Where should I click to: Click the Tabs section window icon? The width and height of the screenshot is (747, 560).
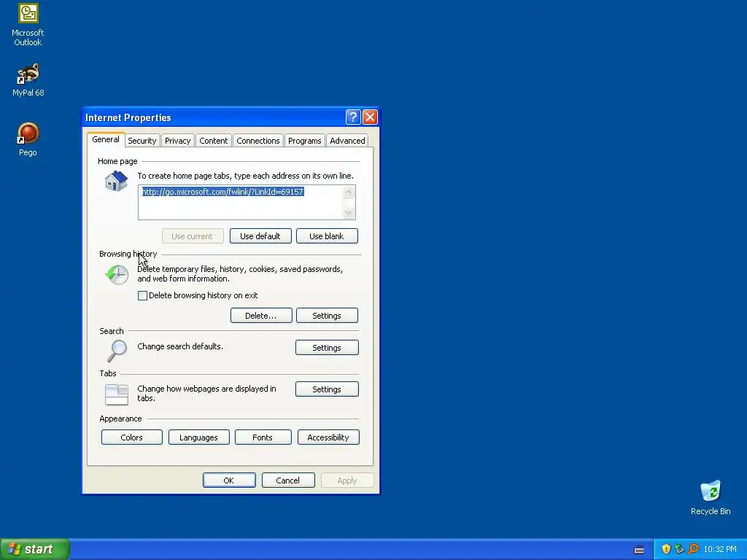(117, 394)
